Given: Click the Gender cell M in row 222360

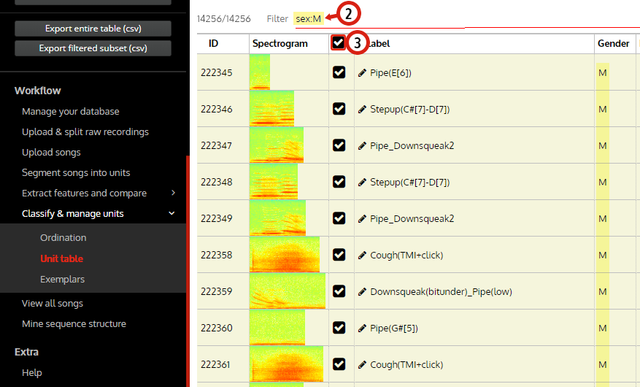Looking at the screenshot, I should point(602,328).
